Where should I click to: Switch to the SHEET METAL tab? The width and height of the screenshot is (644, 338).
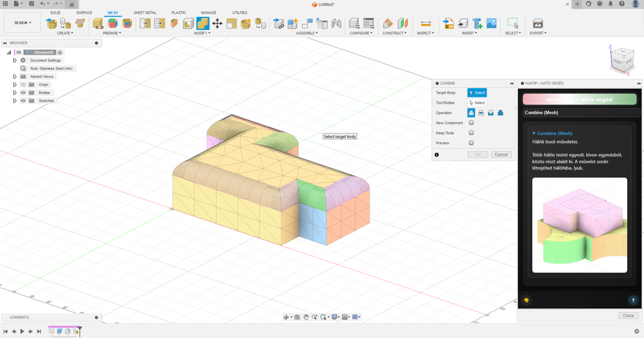coord(145,12)
